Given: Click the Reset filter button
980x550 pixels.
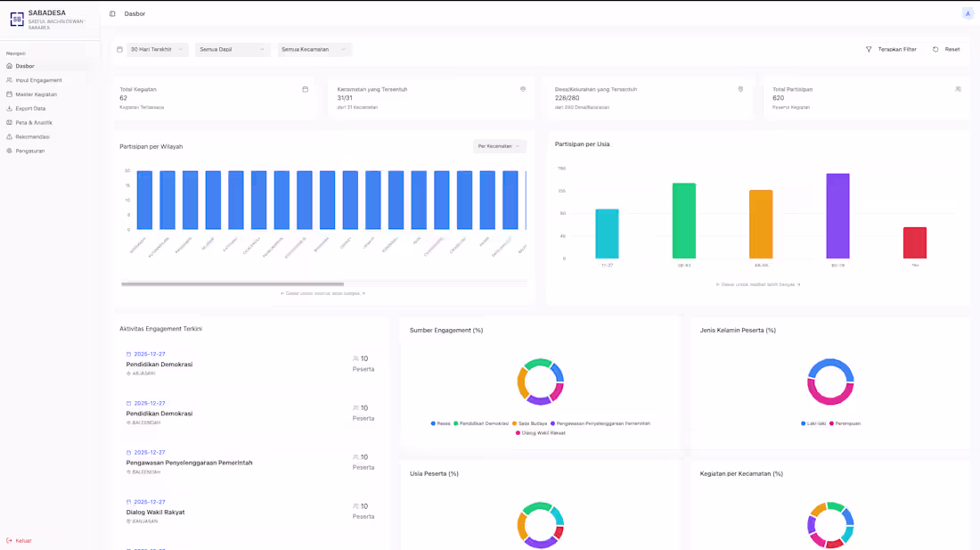Looking at the screenshot, I should click(946, 49).
